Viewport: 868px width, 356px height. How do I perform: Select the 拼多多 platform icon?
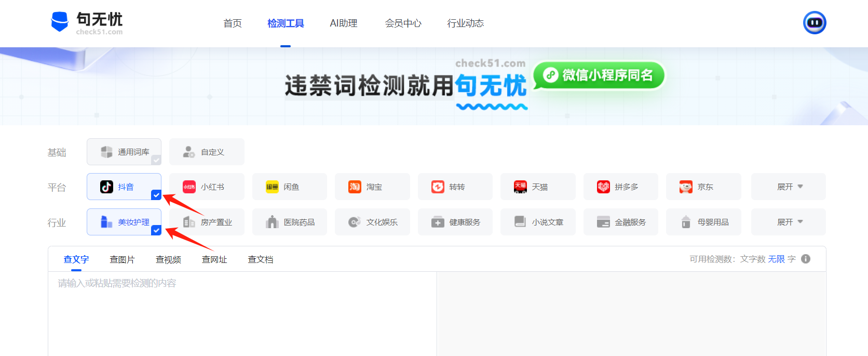click(603, 187)
